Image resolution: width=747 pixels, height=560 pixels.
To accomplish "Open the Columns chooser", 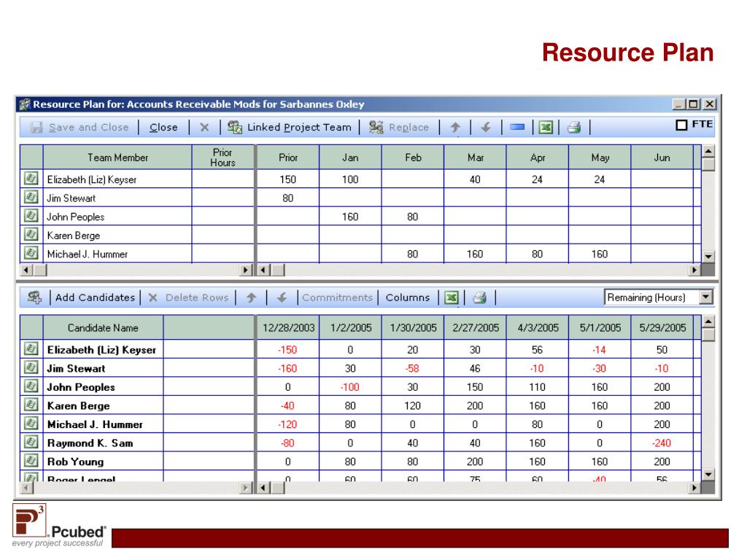I will [x=408, y=297].
